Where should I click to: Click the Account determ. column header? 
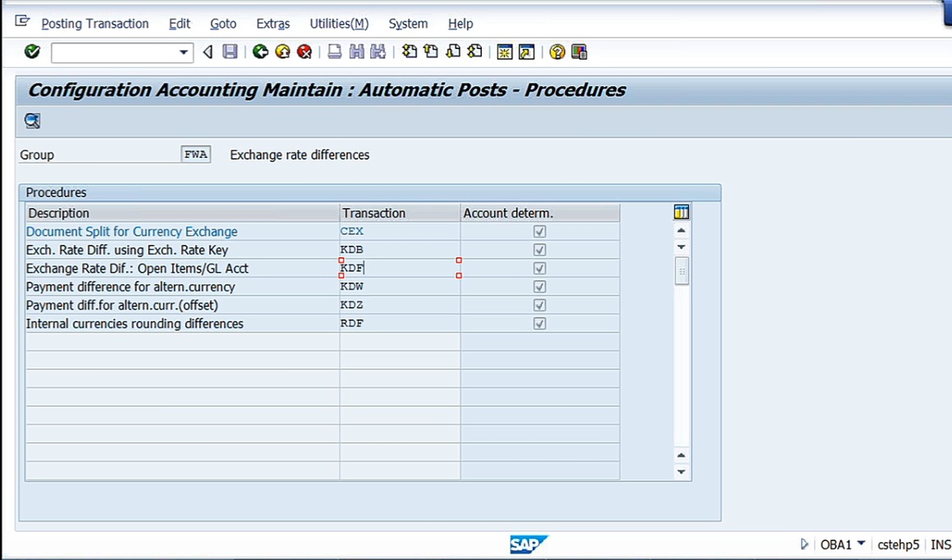[540, 213]
